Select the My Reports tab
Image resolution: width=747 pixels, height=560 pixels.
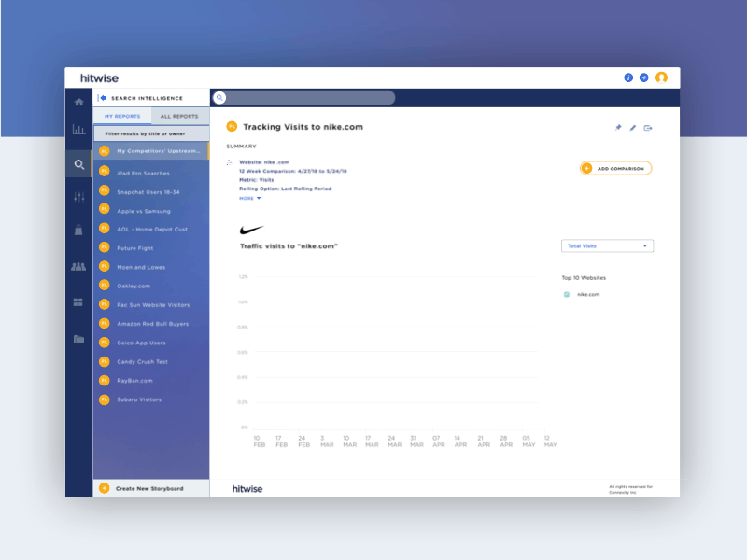[x=122, y=117]
